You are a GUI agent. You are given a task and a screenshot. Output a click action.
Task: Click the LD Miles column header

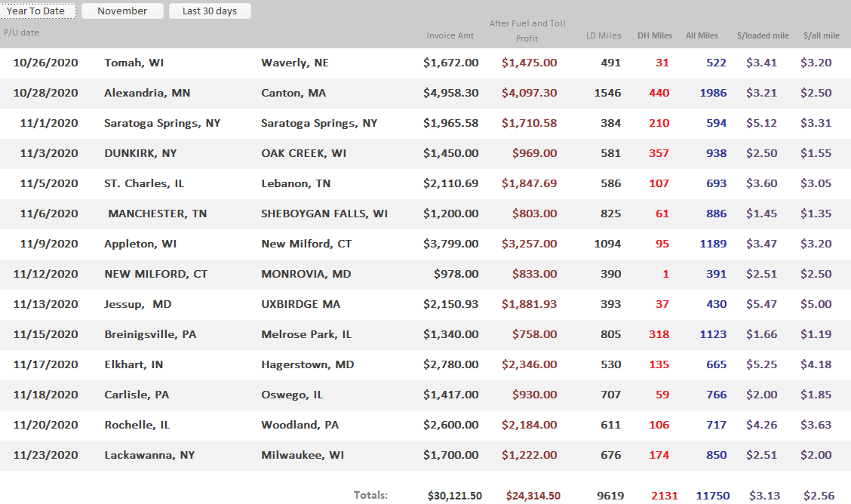[604, 35]
